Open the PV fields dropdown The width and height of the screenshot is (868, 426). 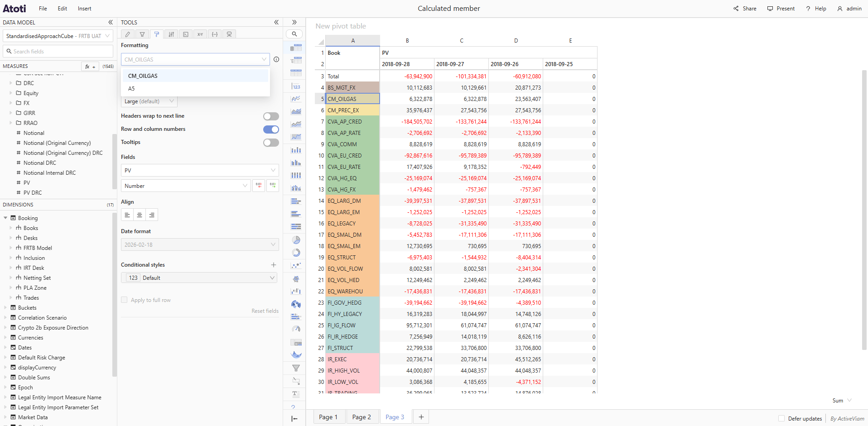coord(200,170)
